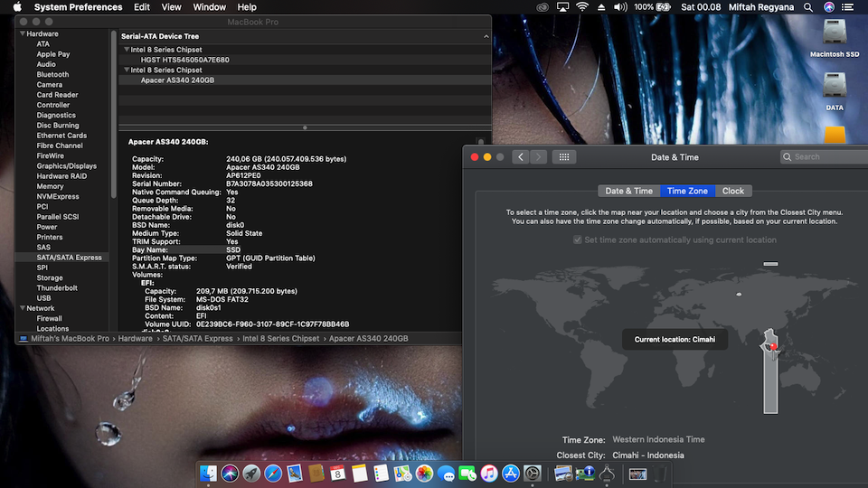868x488 pixels.
Task: Click Hardware in the bottom path bar
Action: point(135,338)
